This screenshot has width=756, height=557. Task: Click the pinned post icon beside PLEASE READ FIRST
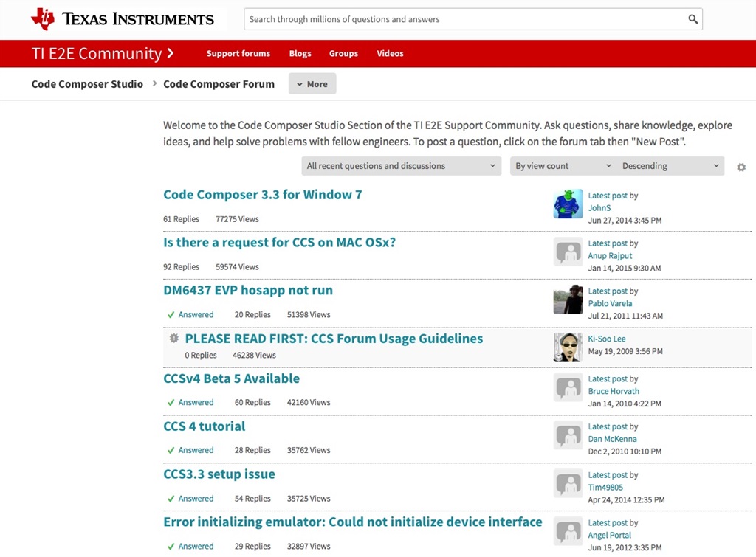[x=174, y=338]
